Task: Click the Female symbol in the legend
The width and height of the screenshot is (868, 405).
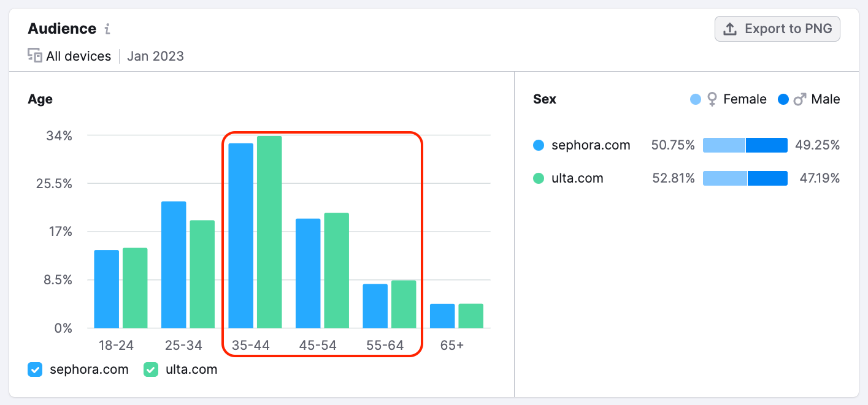Action: point(712,99)
